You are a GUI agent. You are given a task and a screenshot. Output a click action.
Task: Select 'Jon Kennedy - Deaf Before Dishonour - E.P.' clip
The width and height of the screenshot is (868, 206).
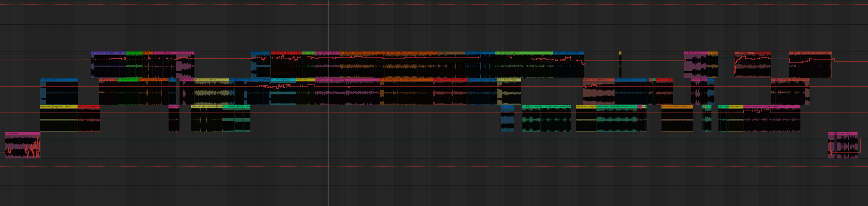point(617,118)
